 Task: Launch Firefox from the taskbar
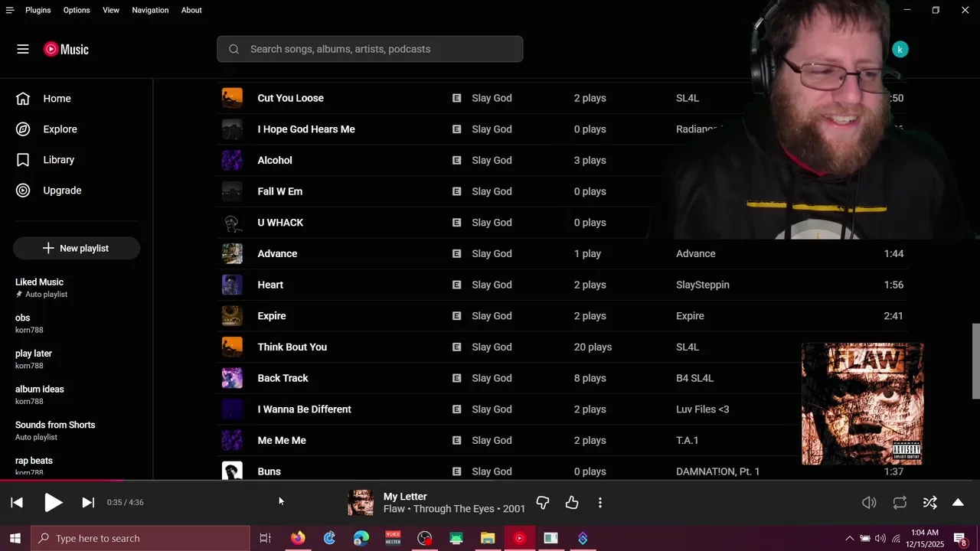[298, 538]
